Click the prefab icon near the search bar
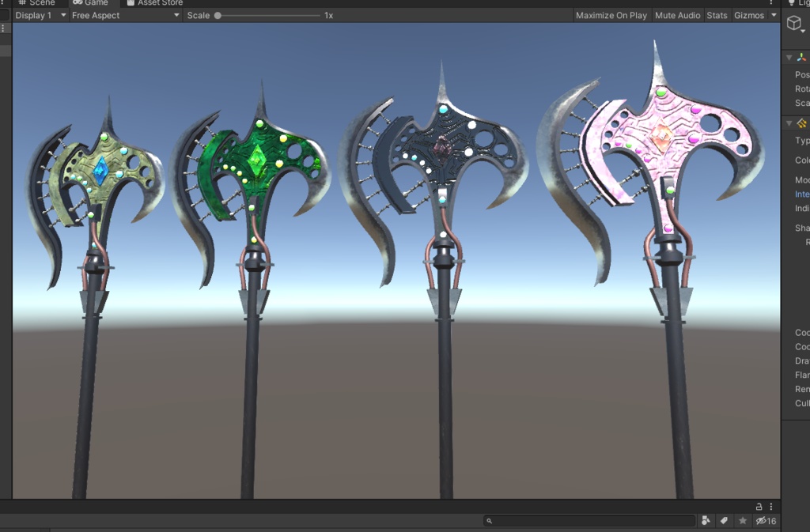The width and height of the screenshot is (810, 532). coord(705,520)
